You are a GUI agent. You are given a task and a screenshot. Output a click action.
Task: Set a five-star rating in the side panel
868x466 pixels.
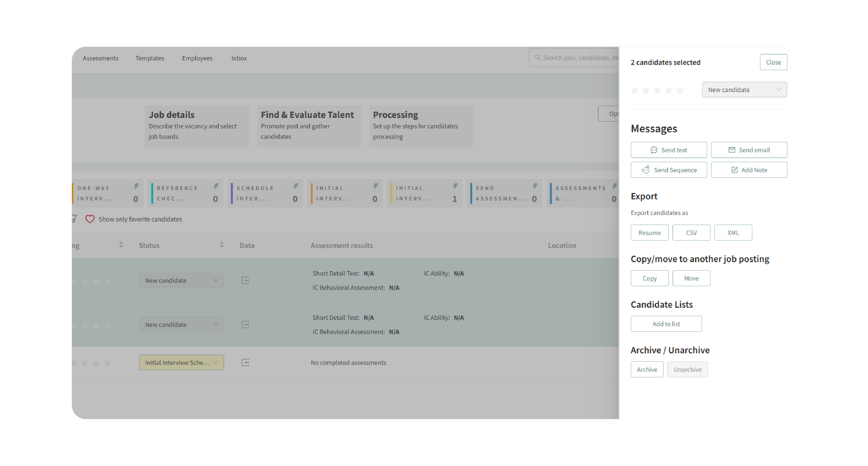[680, 90]
